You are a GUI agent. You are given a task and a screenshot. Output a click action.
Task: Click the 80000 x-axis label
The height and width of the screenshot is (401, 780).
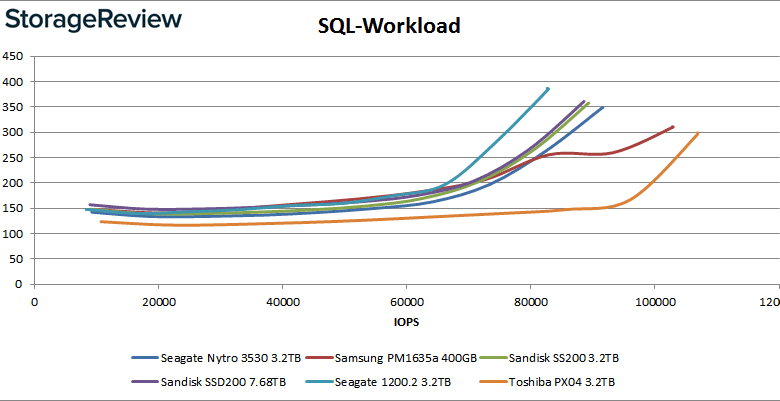tap(530, 302)
